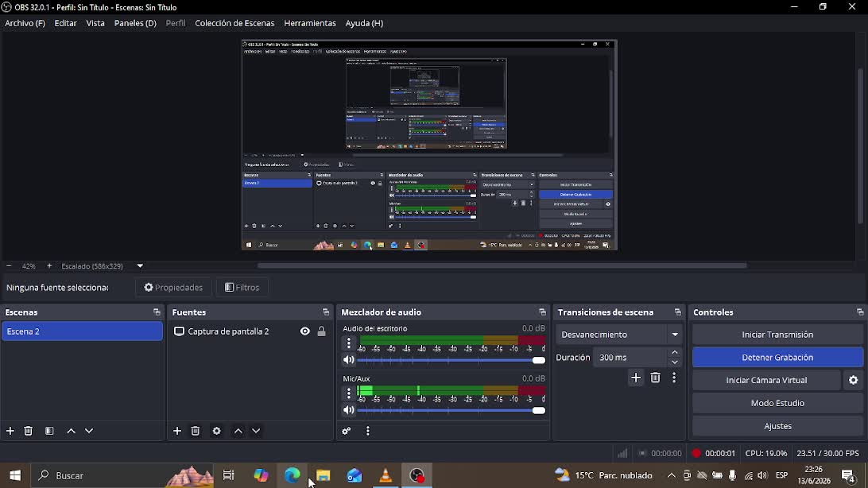
Task: Move source down arrow in Fuentes
Action: (x=256, y=431)
